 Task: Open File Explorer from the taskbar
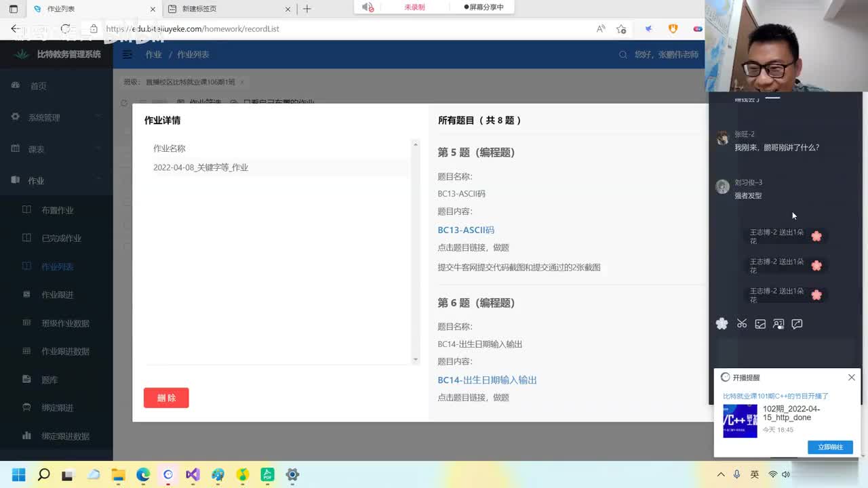click(118, 474)
